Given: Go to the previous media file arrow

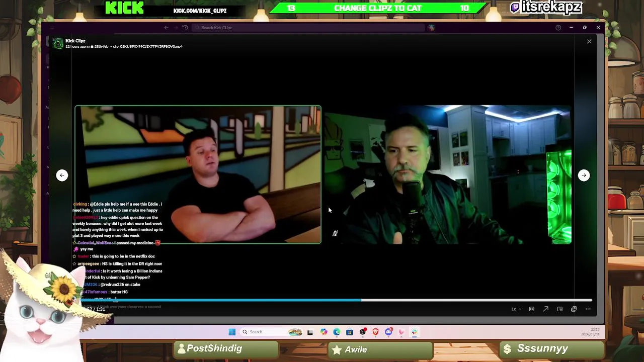Looking at the screenshot, I should tap(62, 175).
